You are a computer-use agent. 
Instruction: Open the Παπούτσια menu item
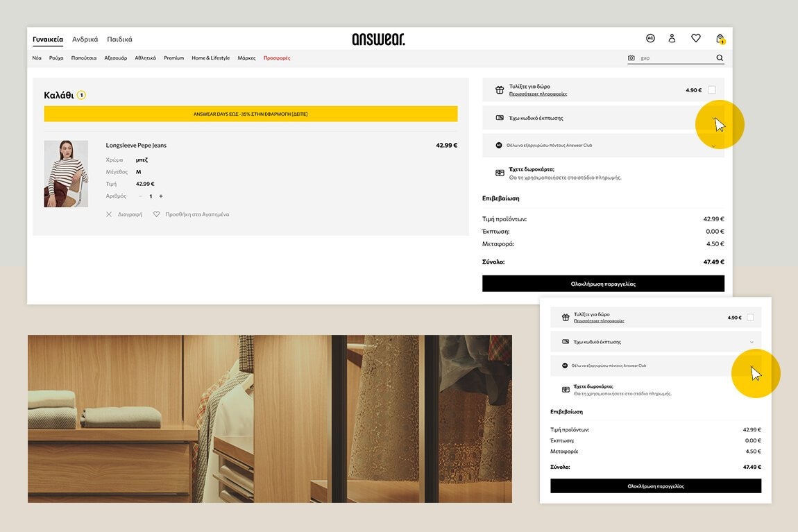point(83,58)
